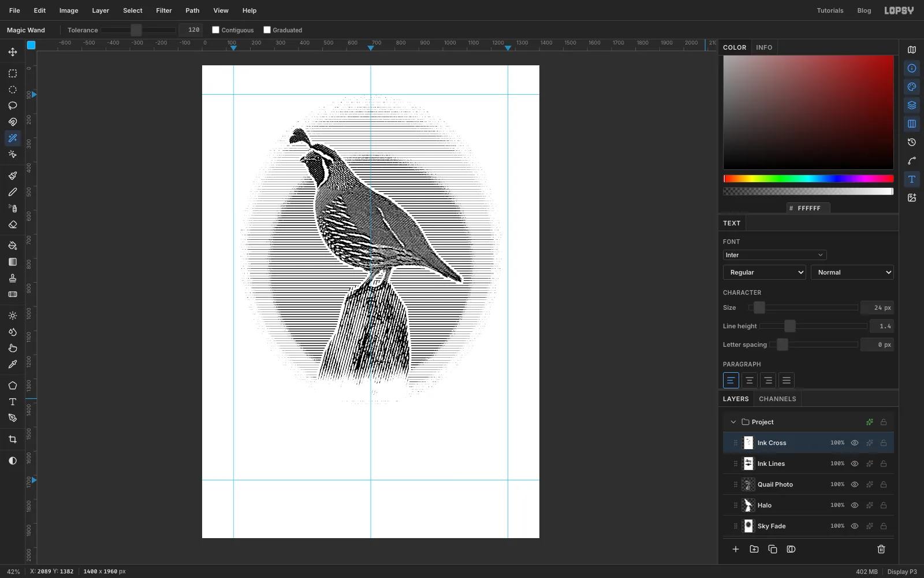Open the Regular font weight dropdown
Image resolution: width=924 pixels, height=578 pixels.
(x=765, y=272)
